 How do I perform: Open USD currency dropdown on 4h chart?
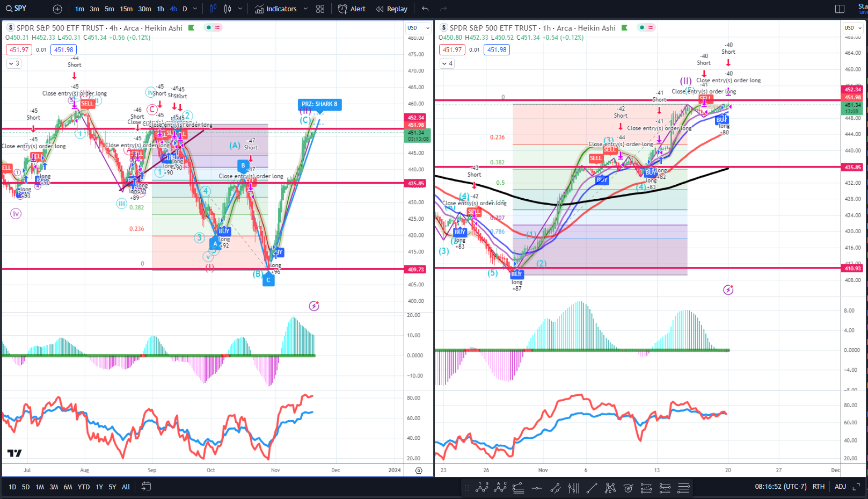point(418,28)
